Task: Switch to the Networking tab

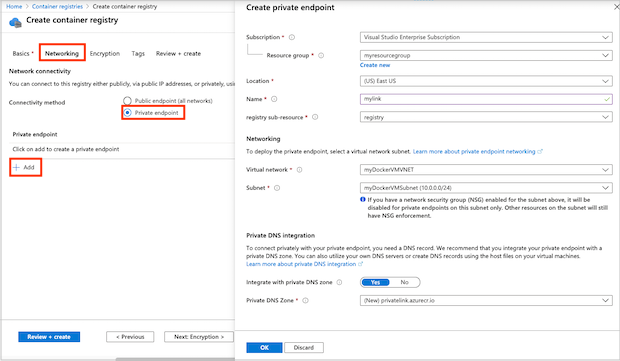Action: 62,53
